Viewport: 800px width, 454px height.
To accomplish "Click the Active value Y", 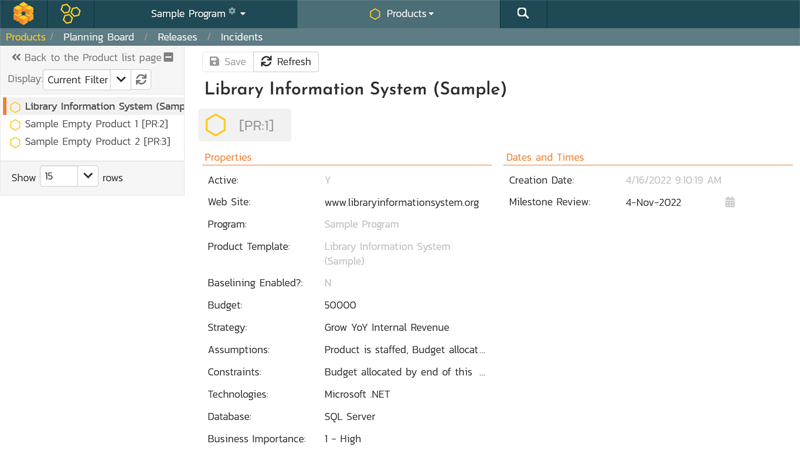I will click(x=328, y=180).
